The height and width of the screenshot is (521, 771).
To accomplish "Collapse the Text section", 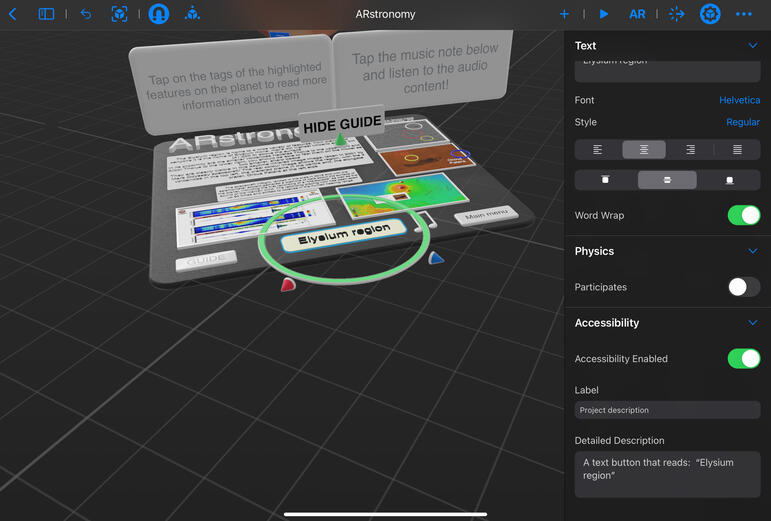I will point(752,45).
